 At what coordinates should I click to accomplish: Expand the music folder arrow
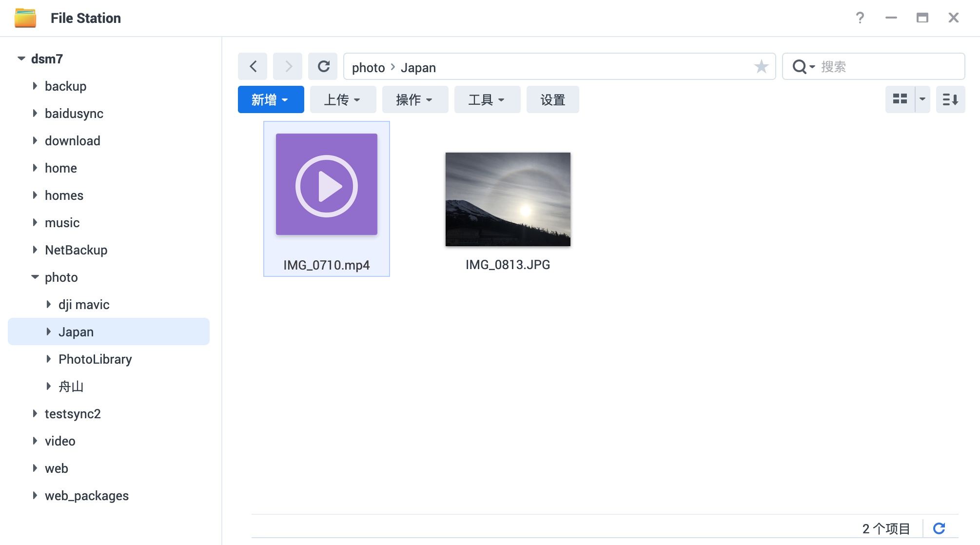(35, 222)
